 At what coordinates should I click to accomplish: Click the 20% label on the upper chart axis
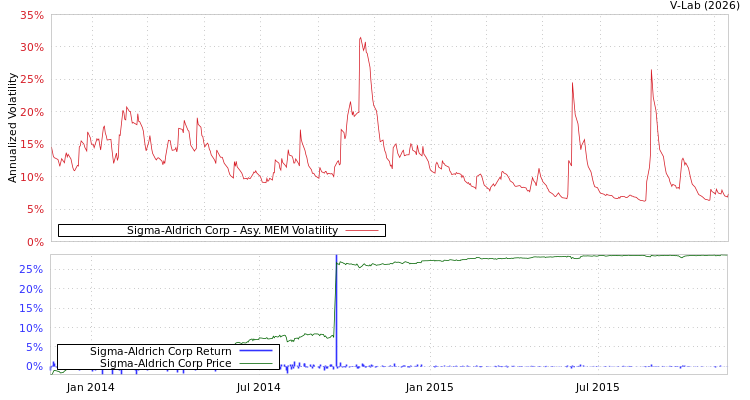32,113
